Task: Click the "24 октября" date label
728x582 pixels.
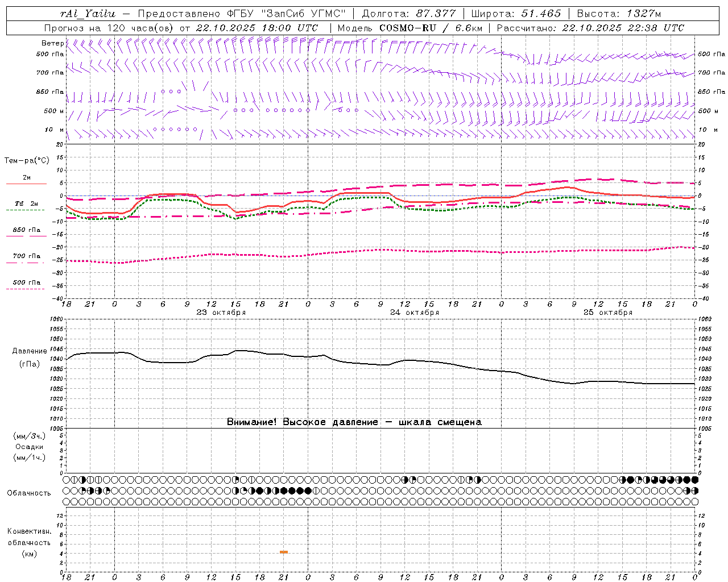Action: [415, 313]
